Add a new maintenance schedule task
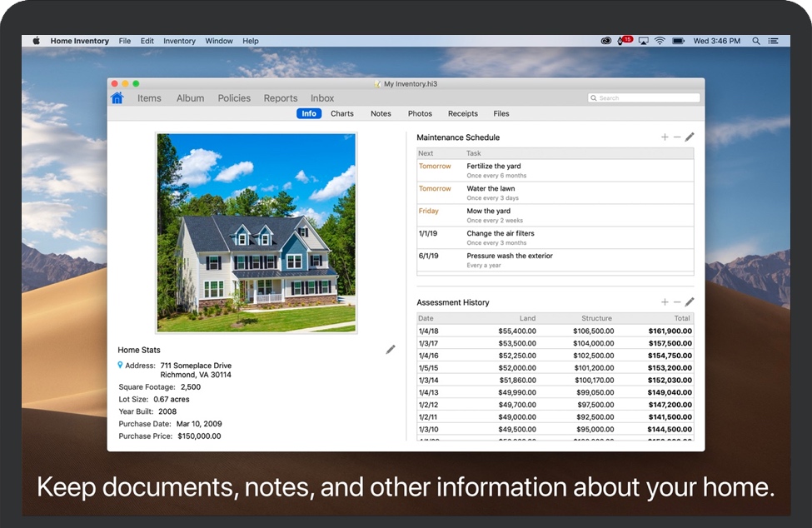This screenshot has height=528, width=812. point(665,137)
